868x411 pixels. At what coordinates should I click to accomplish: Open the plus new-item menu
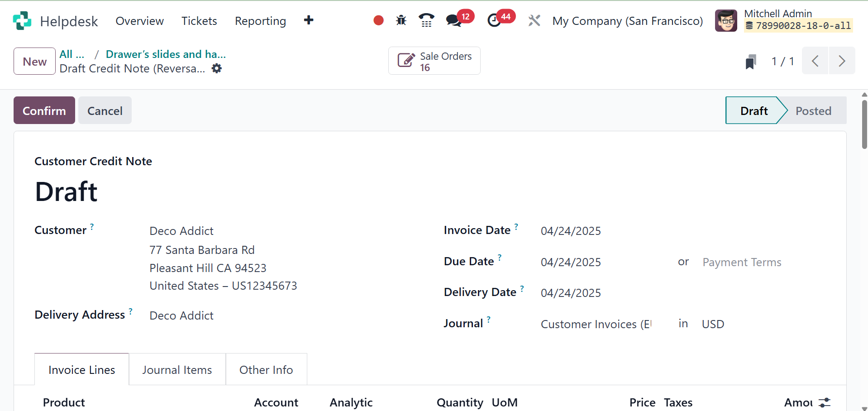[x=309, y=20]
